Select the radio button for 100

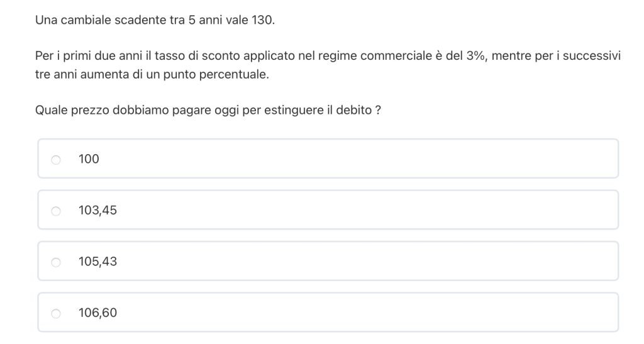(x=56, y=160)
